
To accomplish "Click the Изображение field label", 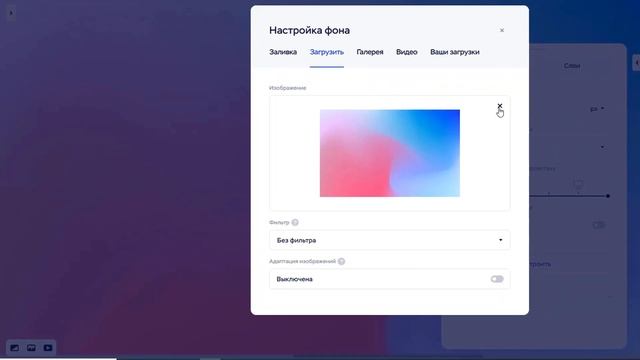I will point(287,88).
